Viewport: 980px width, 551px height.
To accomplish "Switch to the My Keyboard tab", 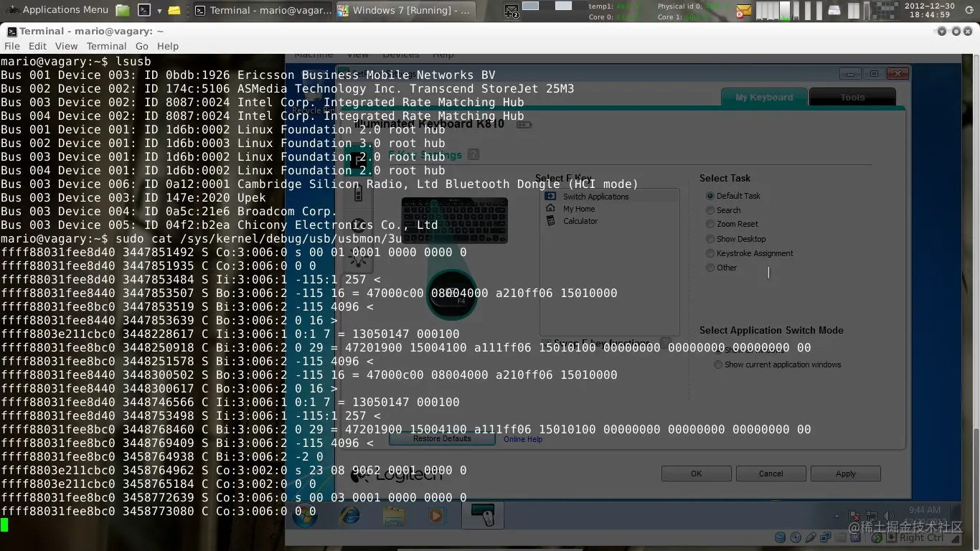I will [764, 98].
